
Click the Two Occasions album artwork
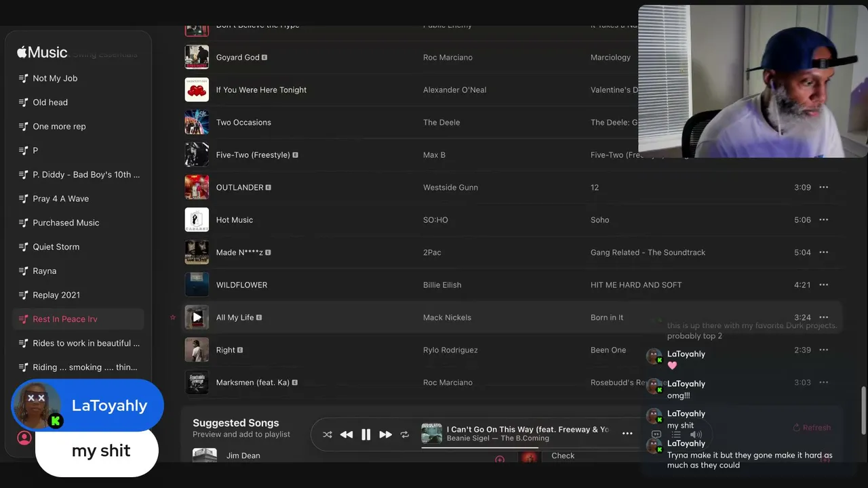click(x=197, y=122)
